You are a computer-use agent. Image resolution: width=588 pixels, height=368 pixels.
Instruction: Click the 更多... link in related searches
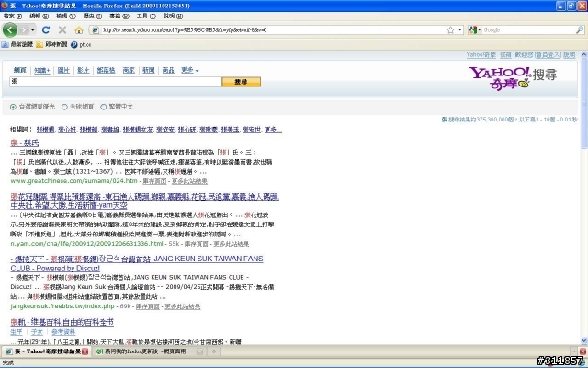[x=273, y=130]
